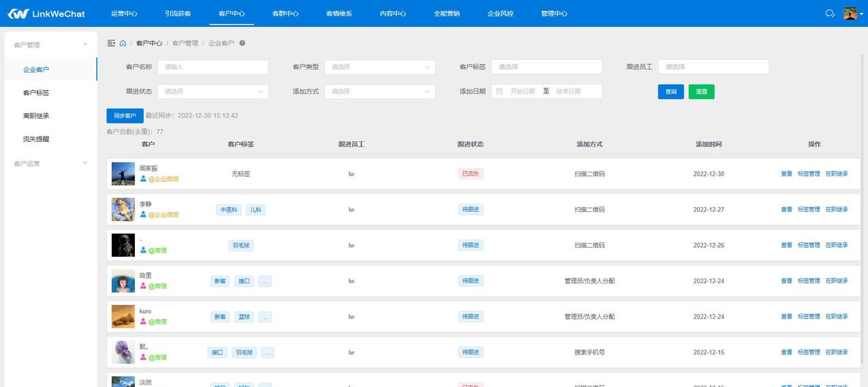The height and width of the screenshot is (387, 868).
Task: Open the 跟进员工 selector field
Action: point(713,67)
